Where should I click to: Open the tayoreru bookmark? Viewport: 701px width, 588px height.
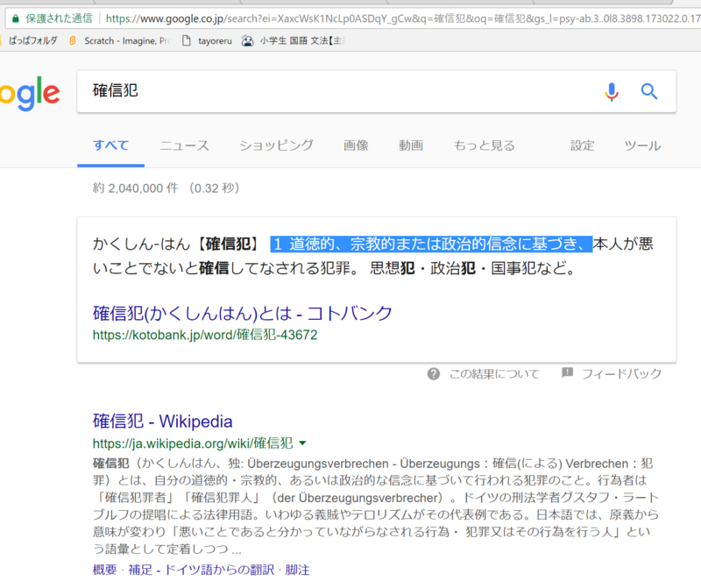click(215, 40)
